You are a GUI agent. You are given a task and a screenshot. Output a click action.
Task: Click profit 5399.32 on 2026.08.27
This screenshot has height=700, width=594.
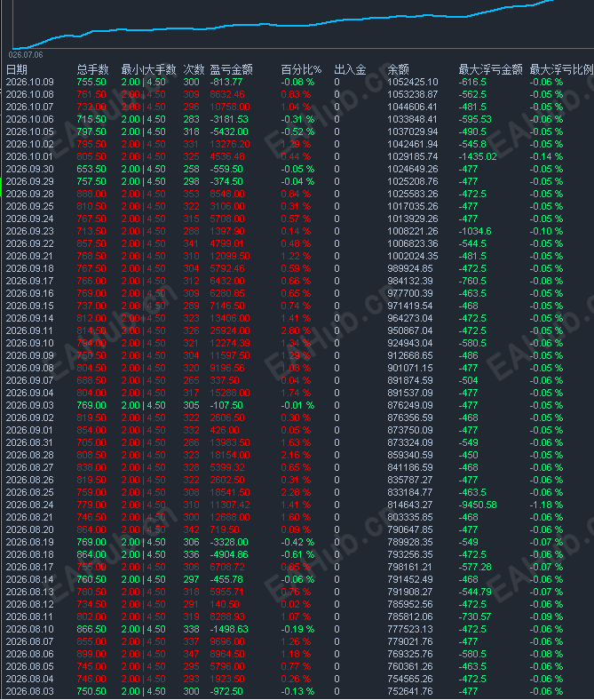tap(227, 468)
